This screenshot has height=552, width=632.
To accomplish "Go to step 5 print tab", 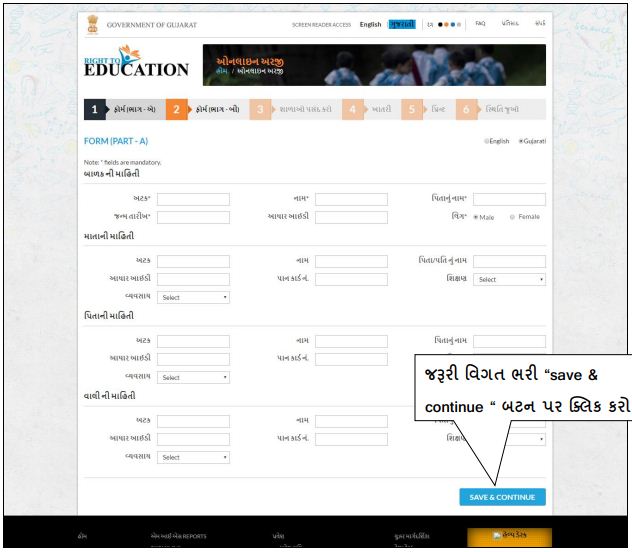I will click(428, 109).
